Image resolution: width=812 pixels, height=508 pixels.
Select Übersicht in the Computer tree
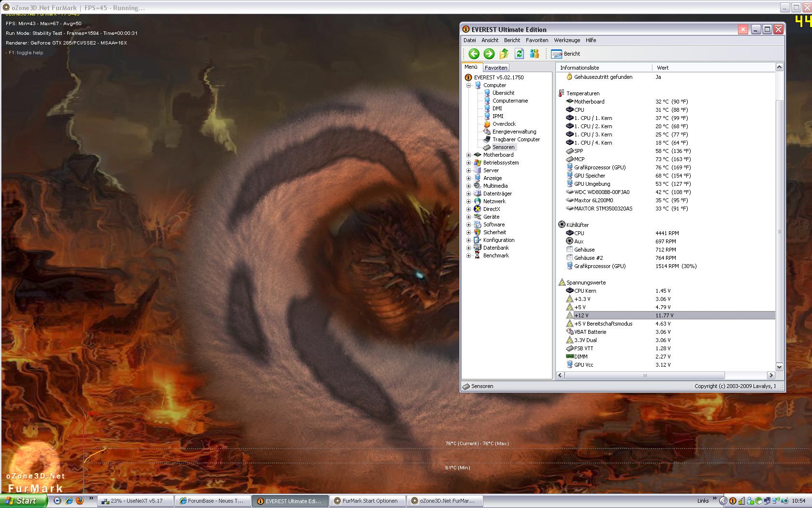pyautogui.click(x=503, y=93)
